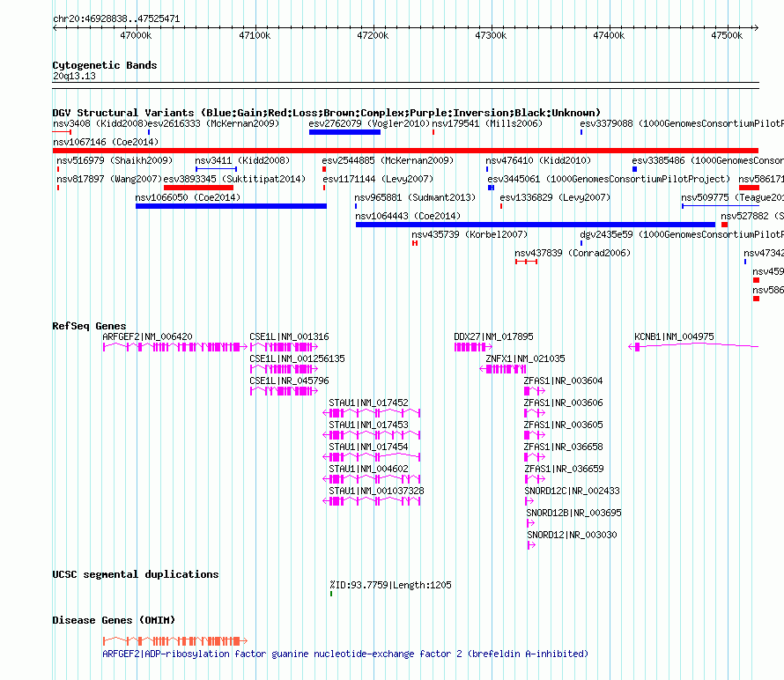Click the Disease Genes (OMIM) track title

(114, 620)
